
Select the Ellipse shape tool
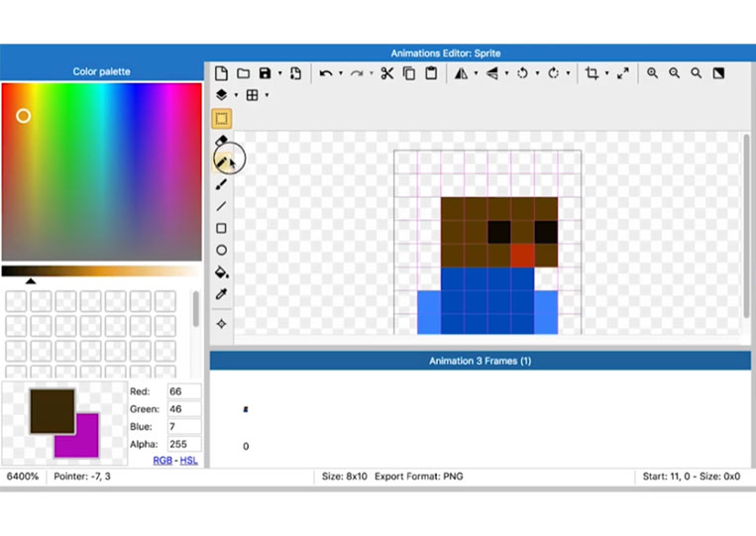pyautogui.click(x=221, y=250)
